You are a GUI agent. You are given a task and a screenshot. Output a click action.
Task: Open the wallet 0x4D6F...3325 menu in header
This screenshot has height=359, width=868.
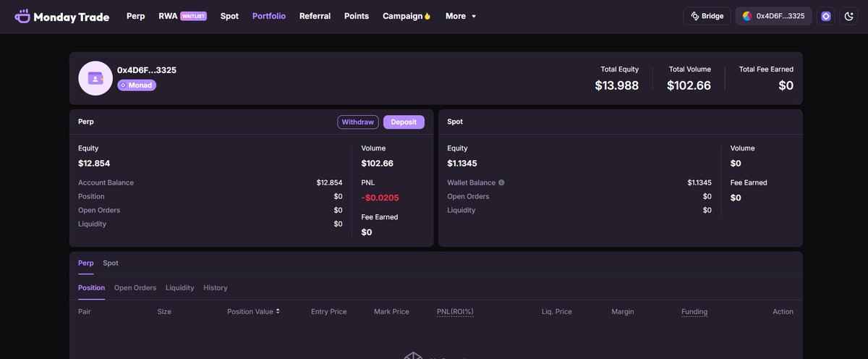tap(773, 16)
